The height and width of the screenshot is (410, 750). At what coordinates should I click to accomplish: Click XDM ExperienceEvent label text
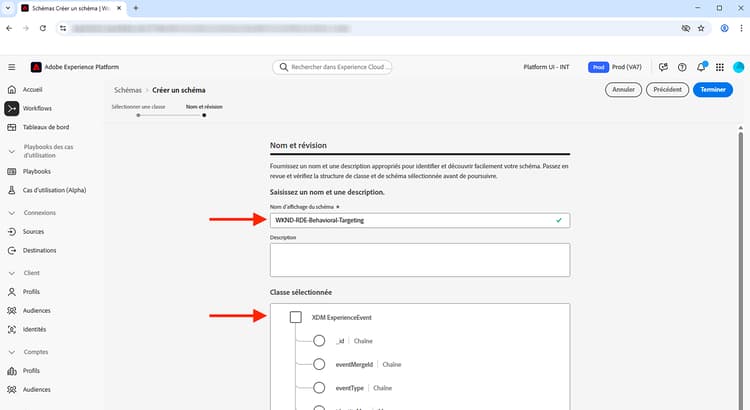[342, 318]
